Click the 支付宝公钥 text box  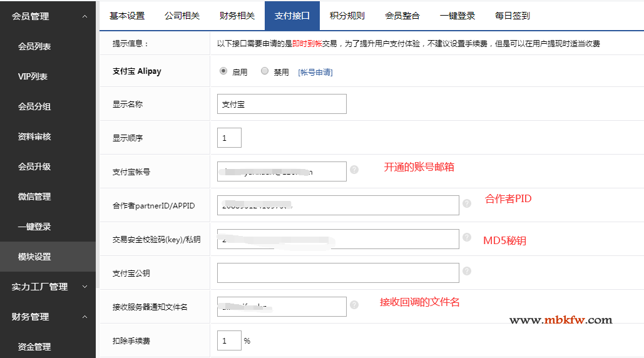338,273
